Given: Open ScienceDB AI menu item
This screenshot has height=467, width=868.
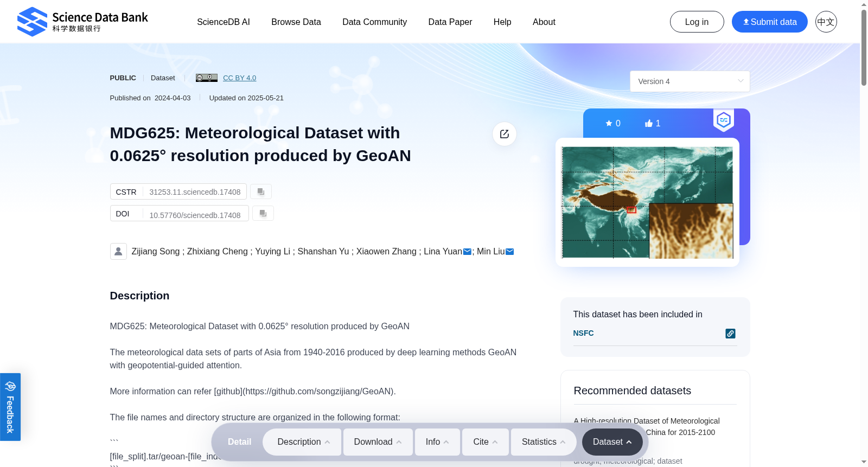Looking at the screenshot, I should tap(224, 22).
